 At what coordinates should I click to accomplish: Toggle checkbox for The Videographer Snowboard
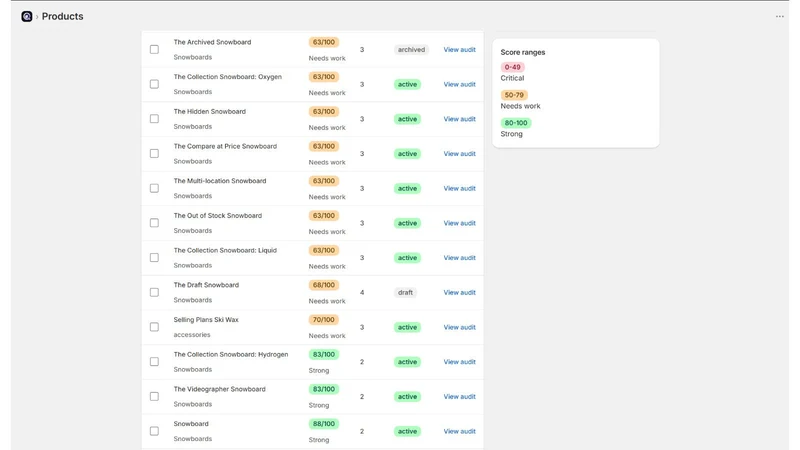click(154, 396)
